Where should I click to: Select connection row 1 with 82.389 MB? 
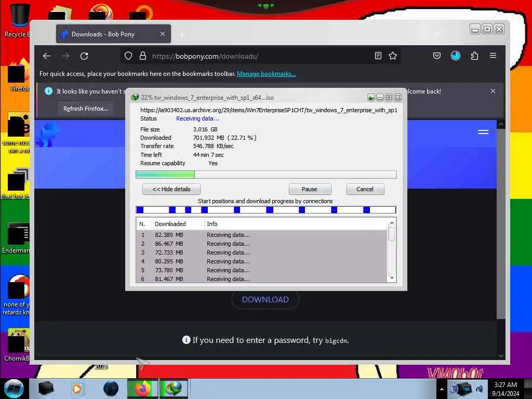[262, 235]
